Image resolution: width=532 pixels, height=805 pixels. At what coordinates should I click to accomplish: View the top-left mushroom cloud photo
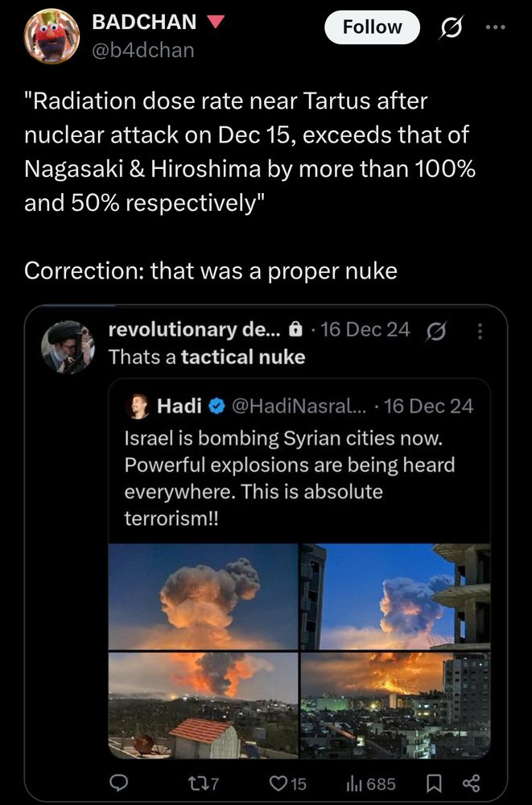coord(204,597)
